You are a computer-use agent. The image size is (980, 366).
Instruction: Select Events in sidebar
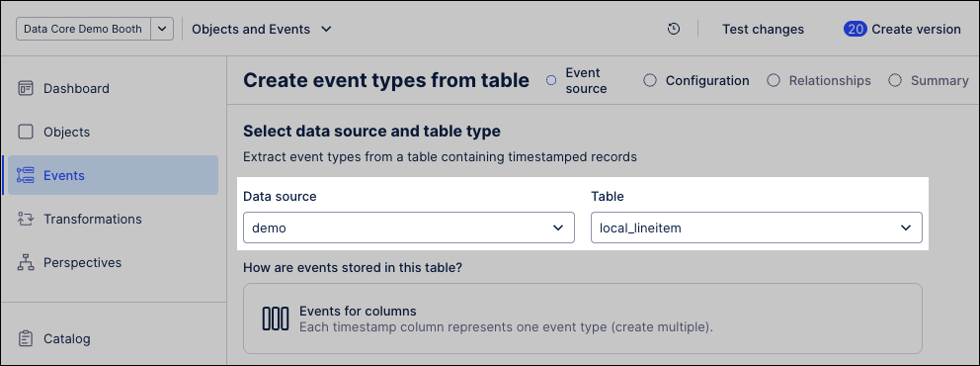tap(114, 175)
